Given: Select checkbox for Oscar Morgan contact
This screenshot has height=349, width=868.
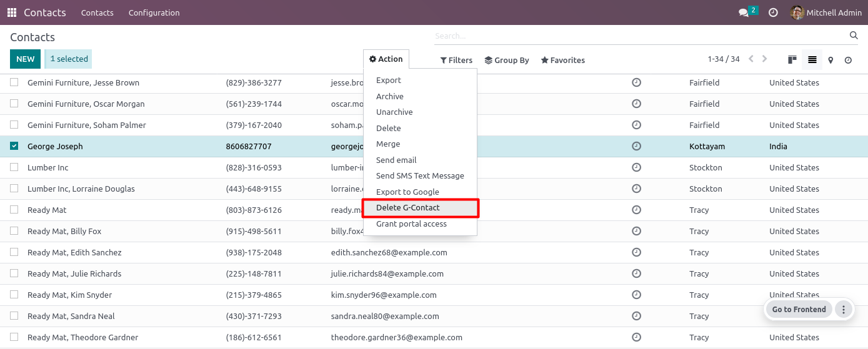Looking at the screenshot, I should pos(14,104).
